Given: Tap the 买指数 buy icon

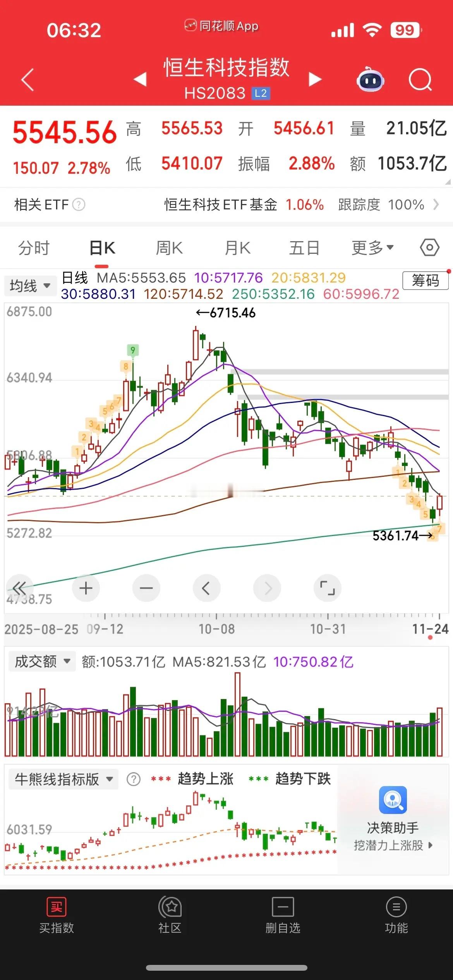Looking at the screenshot, I should (x=57, y=907).
